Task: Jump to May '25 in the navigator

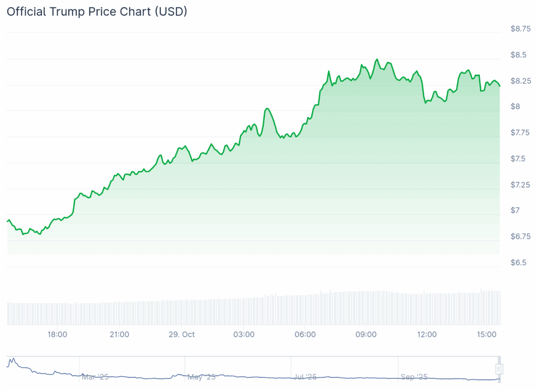Action: [202, 377]
